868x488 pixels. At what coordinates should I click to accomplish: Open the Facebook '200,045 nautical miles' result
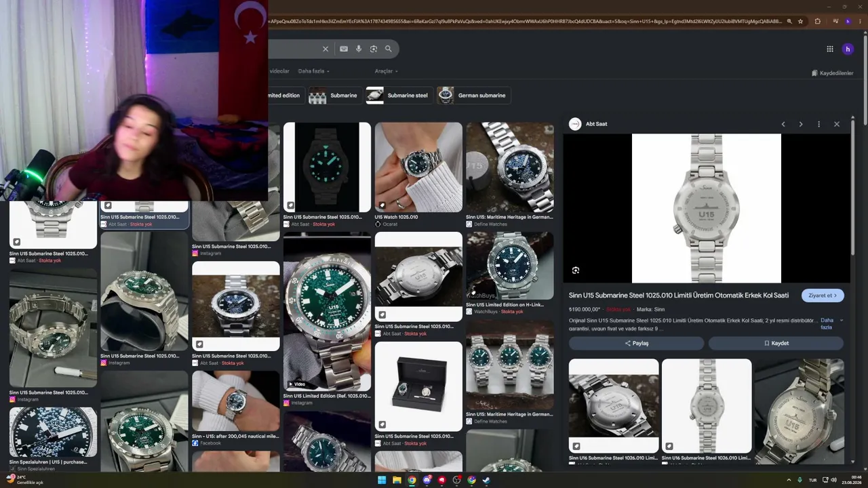[235, 401]
